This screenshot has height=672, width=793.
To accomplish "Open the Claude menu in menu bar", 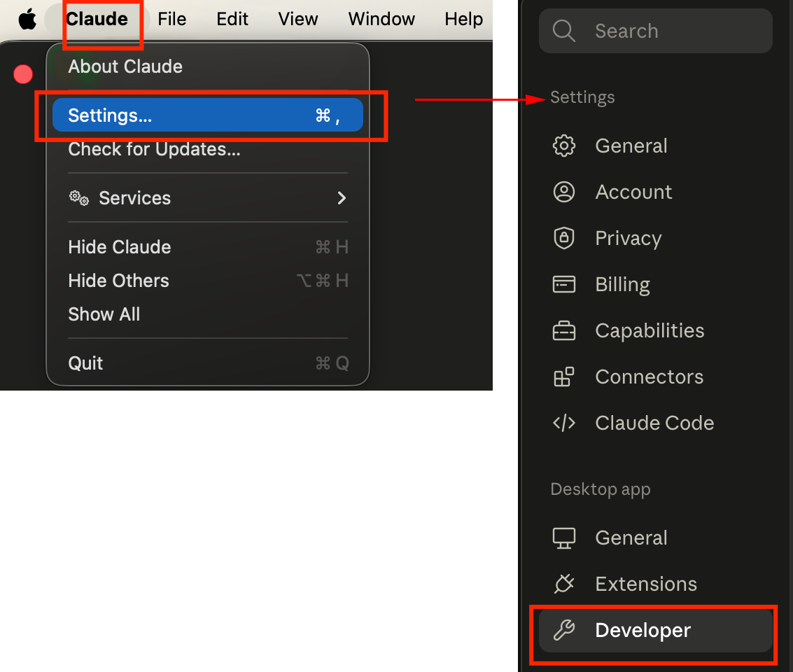I will 97,19.
